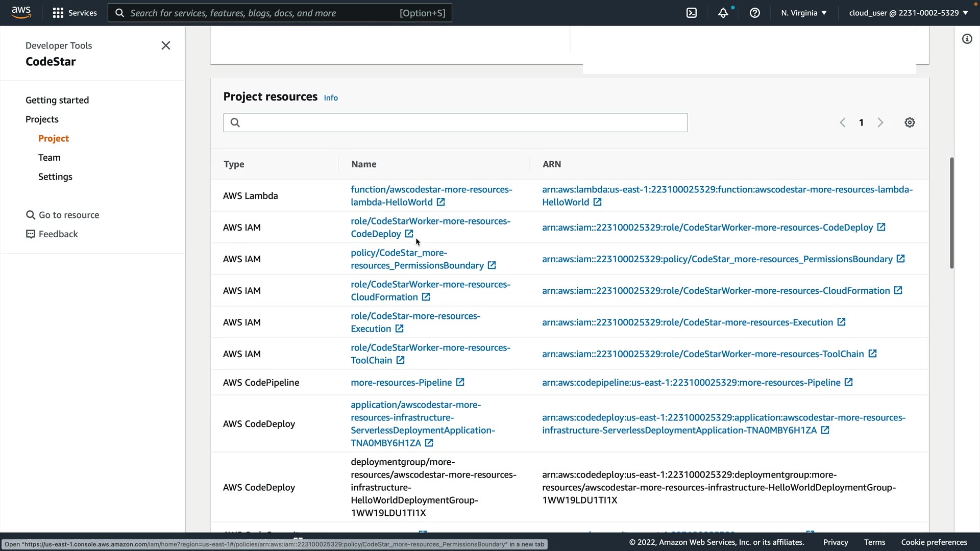
Task: Click the page vertical scrollbar thumb
Action: pos(951,213)
